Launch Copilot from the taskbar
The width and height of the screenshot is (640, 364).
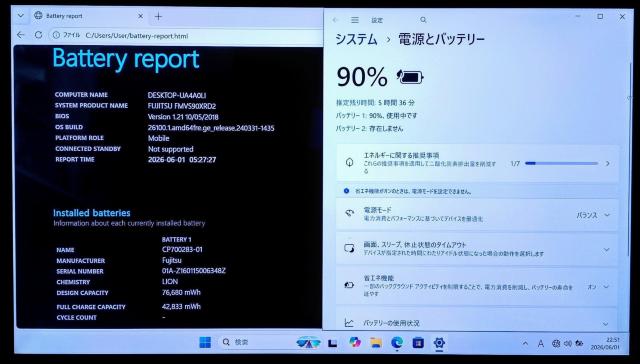(x=355, y=342)
